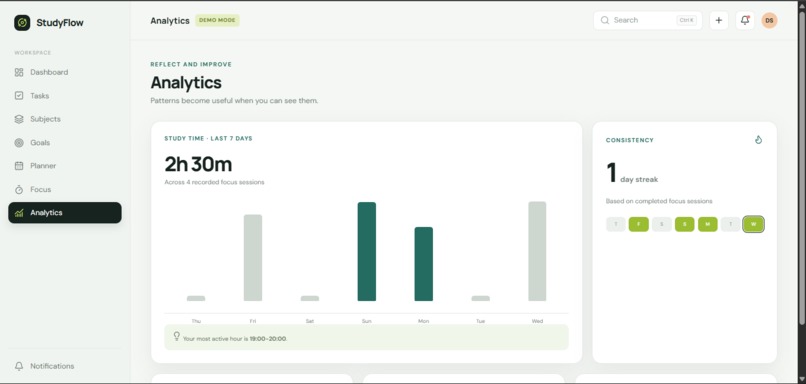Click the 'REFLECT AND IMPROVE' label
The image size is (806, 384).
click(x=191, y=65)
